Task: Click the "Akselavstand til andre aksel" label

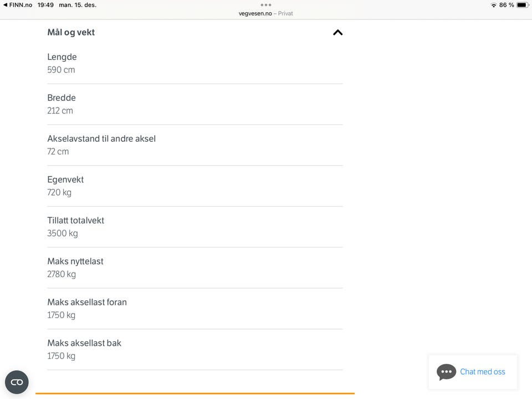Action: pyautogui.click(x=101, y=139)
